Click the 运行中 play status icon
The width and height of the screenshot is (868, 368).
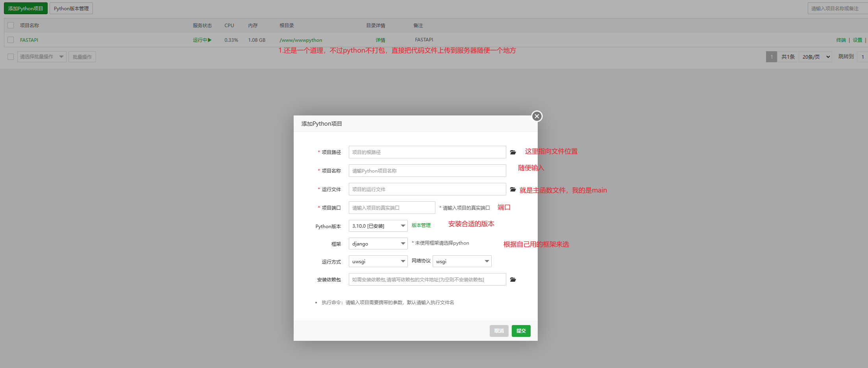tap(210, 40)
